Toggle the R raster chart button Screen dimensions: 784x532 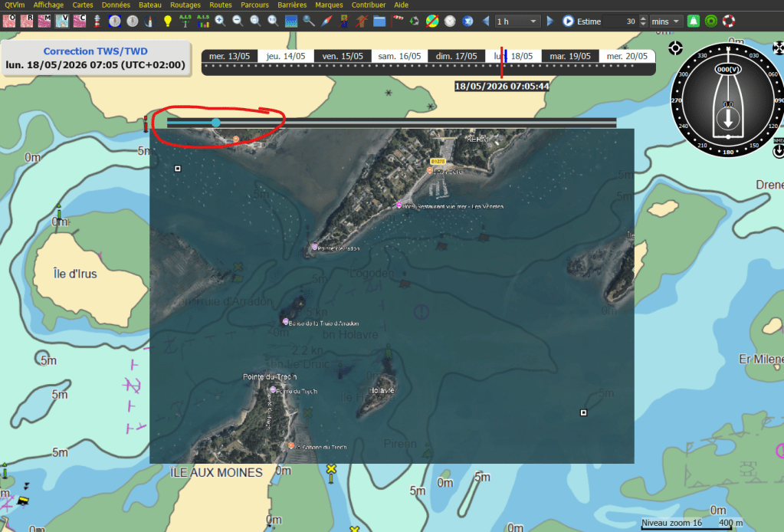click(27, 21)
